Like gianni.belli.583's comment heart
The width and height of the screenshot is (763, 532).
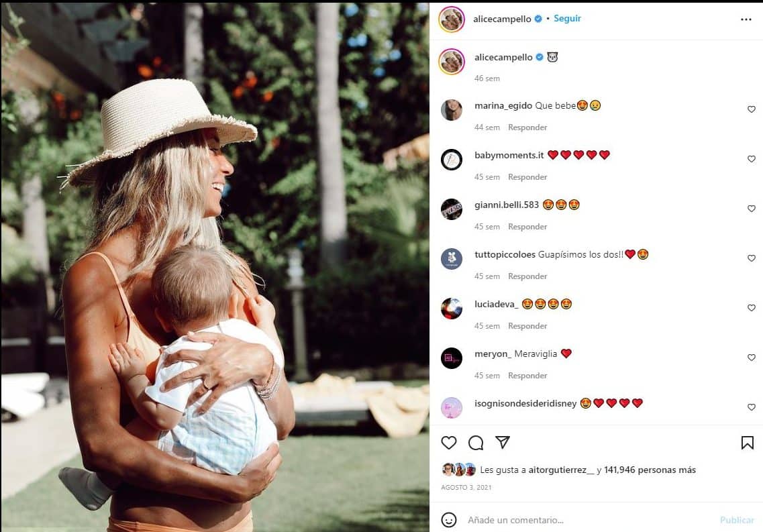(752, 209)
